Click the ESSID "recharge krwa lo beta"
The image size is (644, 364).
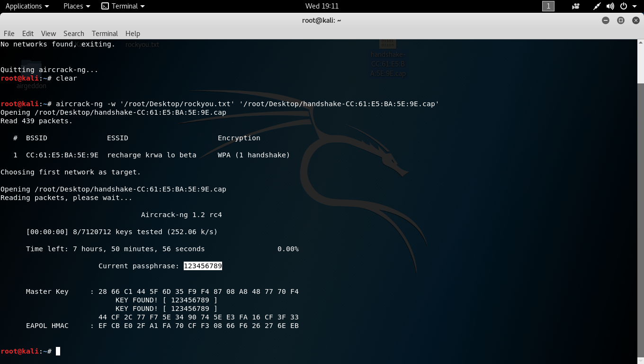tap(152, 155)
